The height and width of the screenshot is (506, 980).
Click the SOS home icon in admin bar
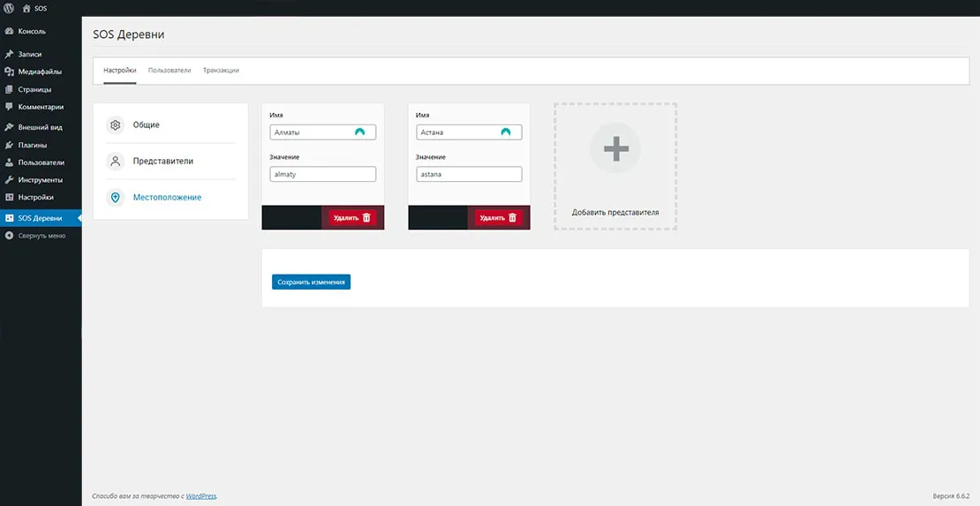[x=26, y=8]
